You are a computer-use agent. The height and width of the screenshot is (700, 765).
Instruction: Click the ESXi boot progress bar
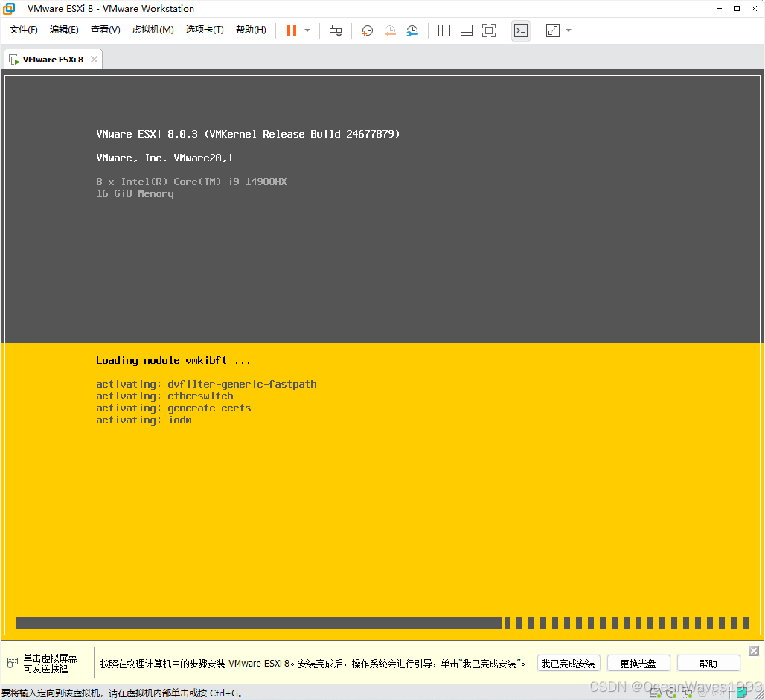tap(382, 623)
